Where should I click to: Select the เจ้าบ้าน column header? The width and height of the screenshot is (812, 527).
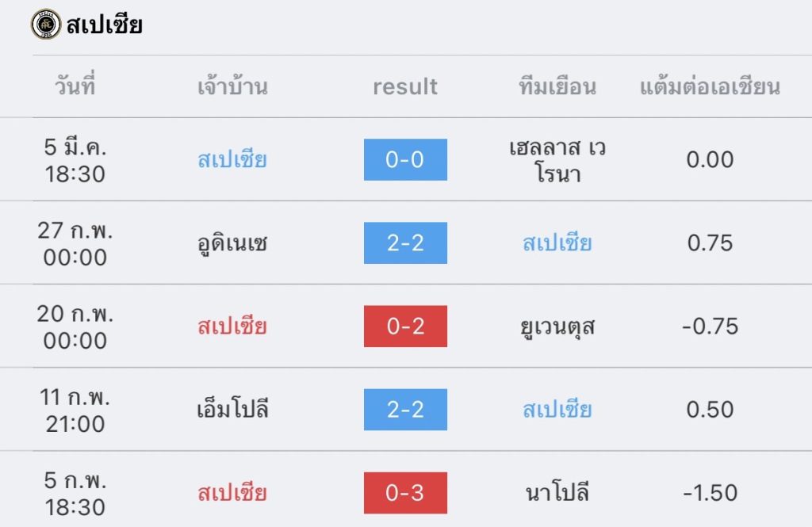232,86
